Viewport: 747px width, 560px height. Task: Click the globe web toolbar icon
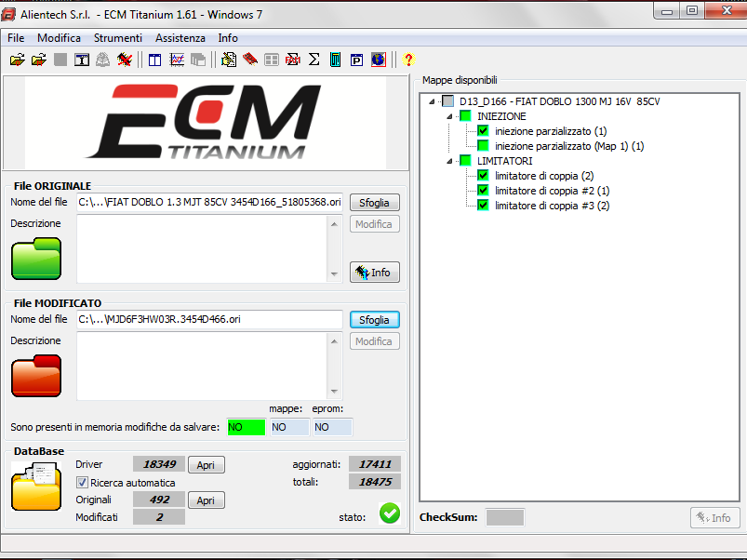pyautogui.click(x=379, y=60)
